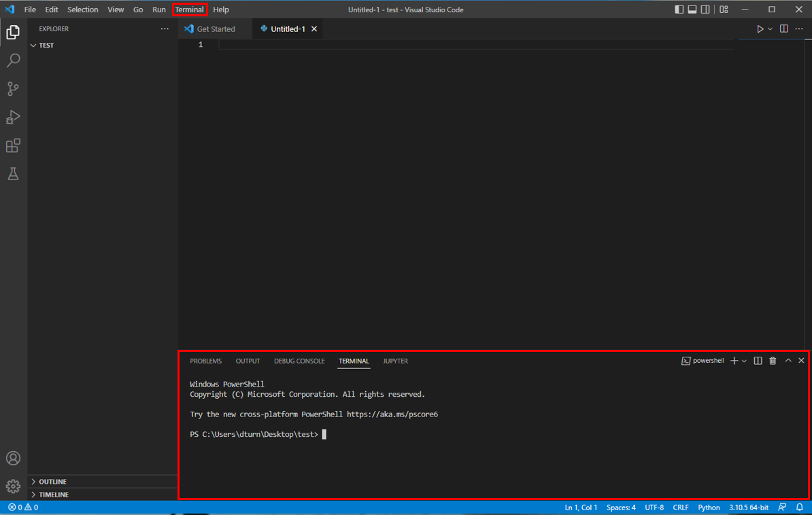Select the Python 3.10.5 interpreter
Viewport: 812px width, 515px height.
(x=749, y=507)
